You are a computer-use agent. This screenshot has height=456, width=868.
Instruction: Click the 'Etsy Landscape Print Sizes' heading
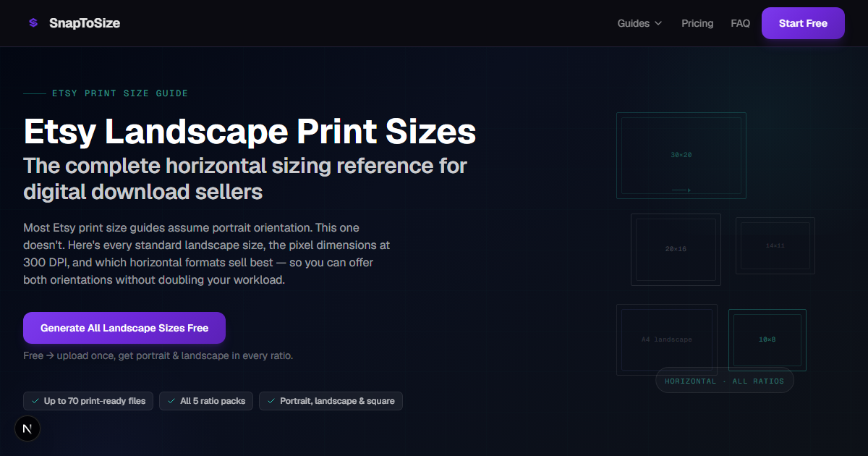point(250,132)
